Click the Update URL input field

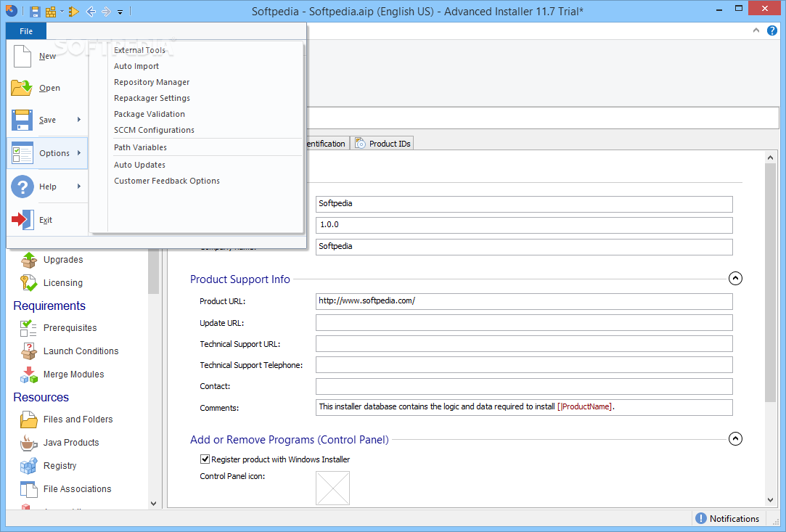click(x=524, y=323)
